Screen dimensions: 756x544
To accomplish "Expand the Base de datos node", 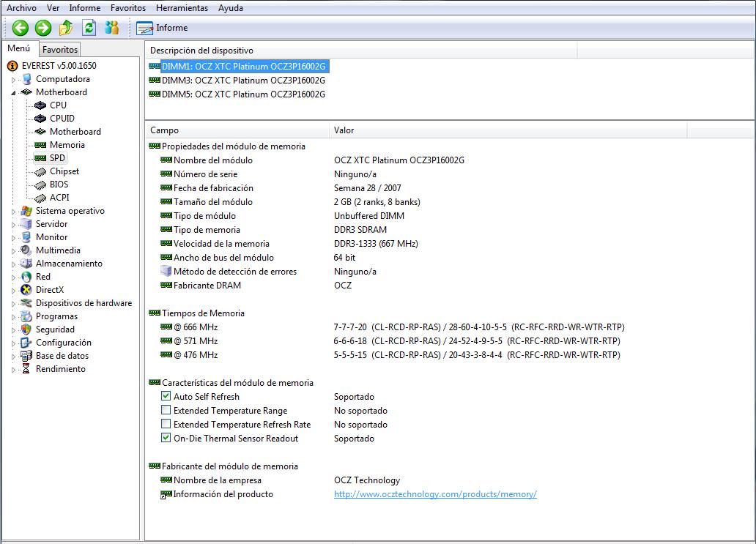I will pos(13,356).
